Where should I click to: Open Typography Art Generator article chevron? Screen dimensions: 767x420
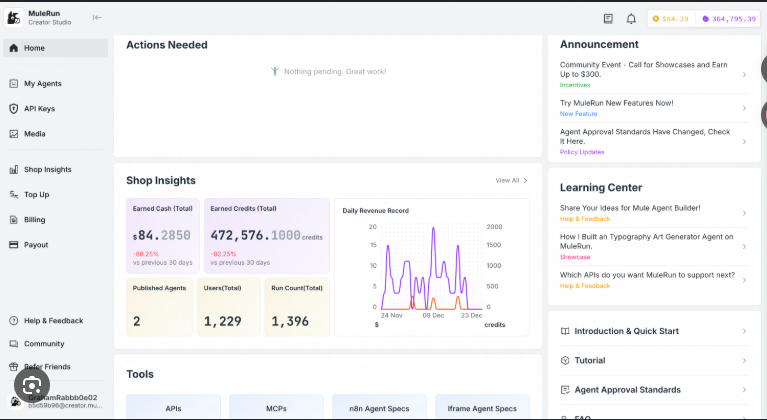[x=744, y=246]
